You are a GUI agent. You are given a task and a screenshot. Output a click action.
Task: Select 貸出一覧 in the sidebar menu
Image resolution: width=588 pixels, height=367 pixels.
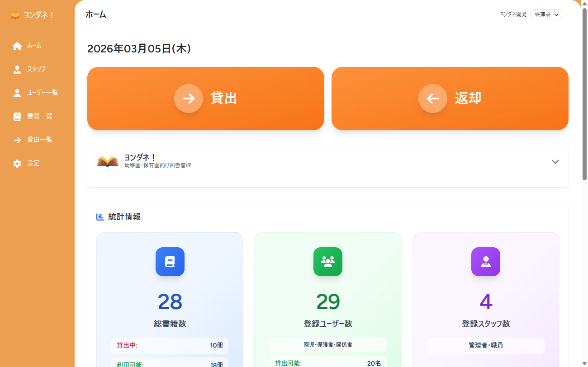click(40, 140)
